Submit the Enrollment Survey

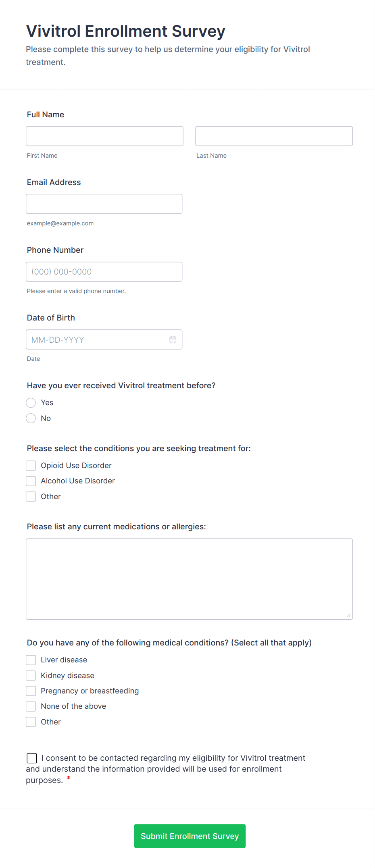(x=190, y=836)
